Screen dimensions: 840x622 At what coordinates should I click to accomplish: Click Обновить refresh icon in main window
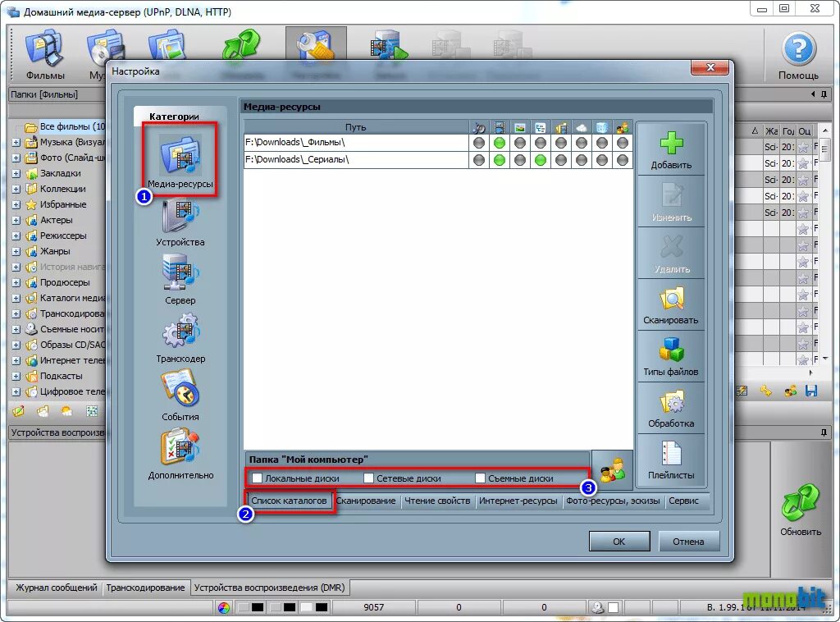click(x=801, y=510)
